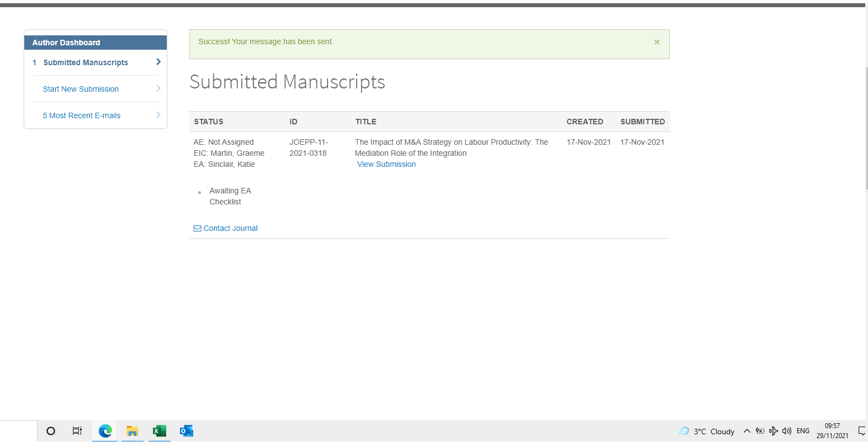Open 5 Most Recent E-mails
868x442 pixels.
(x=82, y=115)
